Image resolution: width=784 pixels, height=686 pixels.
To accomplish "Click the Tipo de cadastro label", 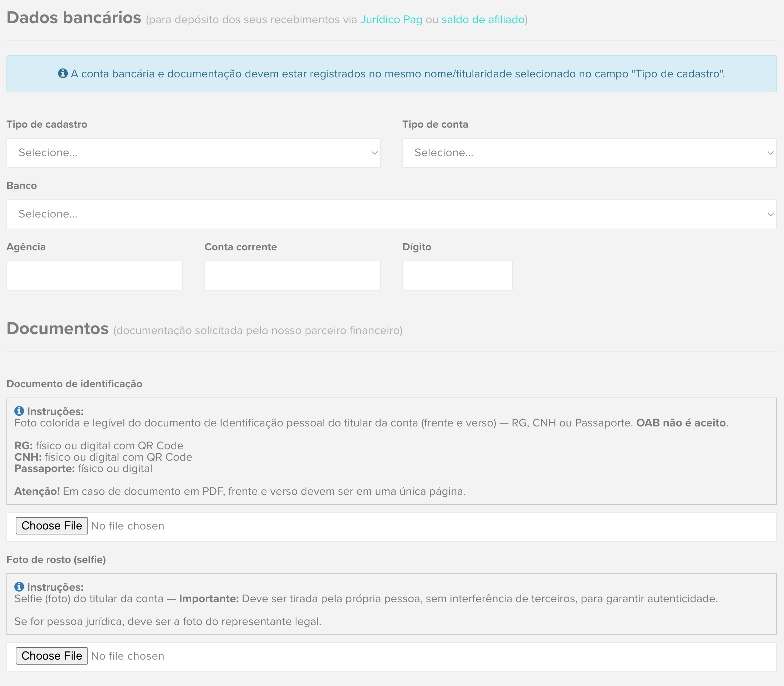I will [47, 124].
